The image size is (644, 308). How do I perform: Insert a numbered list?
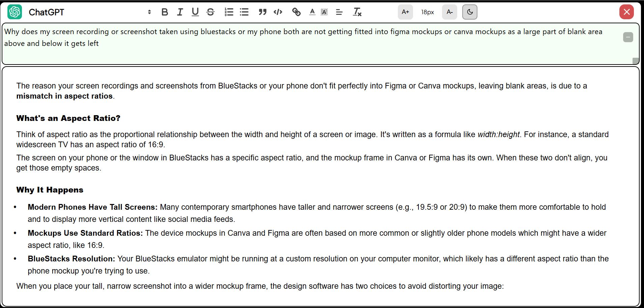[x=229, y=12]
